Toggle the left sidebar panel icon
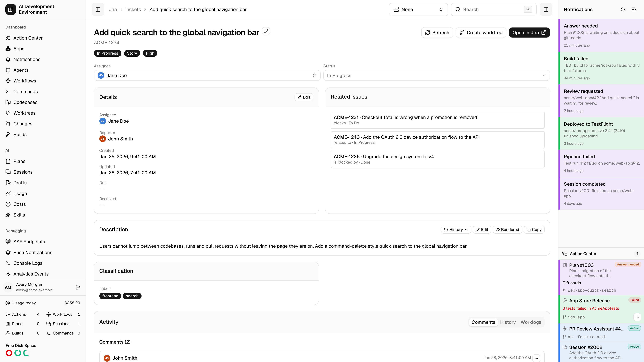 98,10
